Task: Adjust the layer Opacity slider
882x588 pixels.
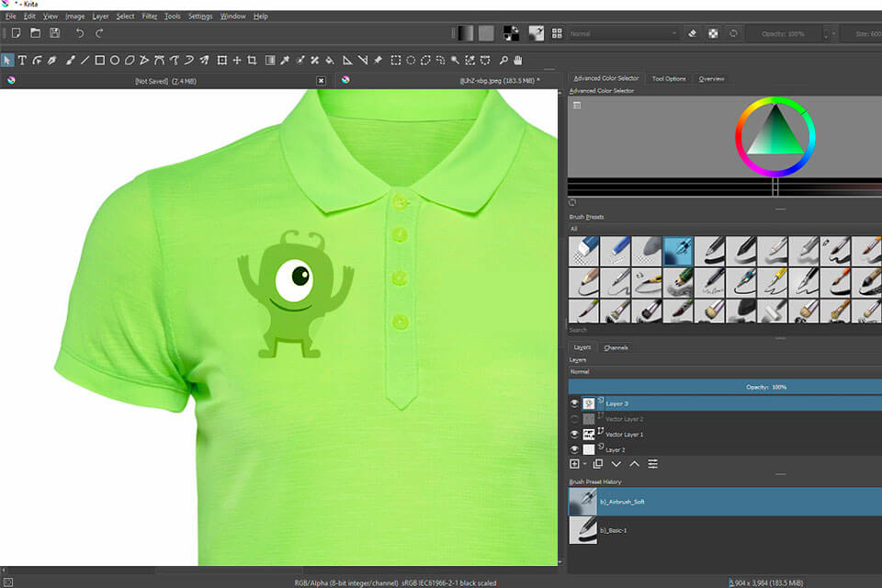Action: point(724,387)
